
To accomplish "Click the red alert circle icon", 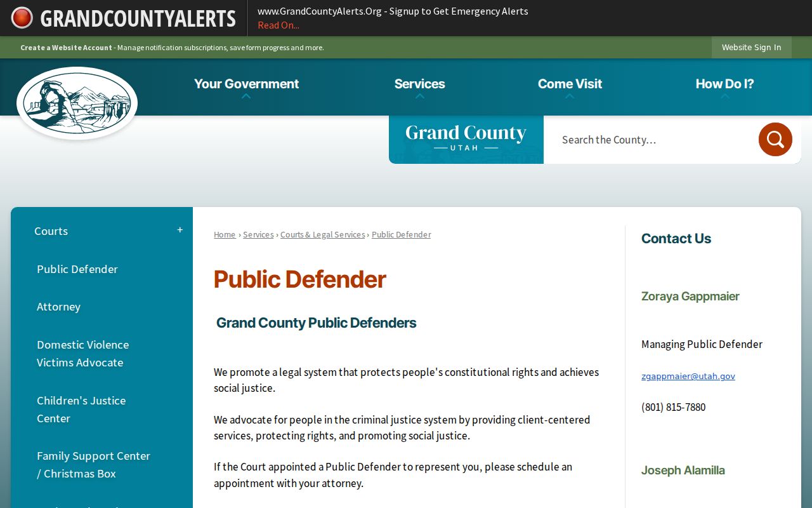I will pos(22,18).
